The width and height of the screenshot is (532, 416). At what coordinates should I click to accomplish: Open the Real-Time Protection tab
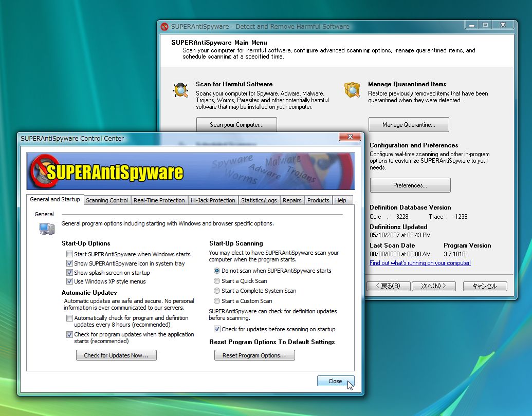pos(159,200)
